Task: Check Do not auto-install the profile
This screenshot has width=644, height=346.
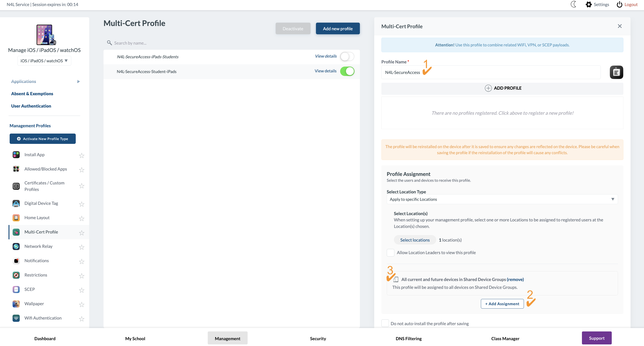Action: tap(385, 323)
